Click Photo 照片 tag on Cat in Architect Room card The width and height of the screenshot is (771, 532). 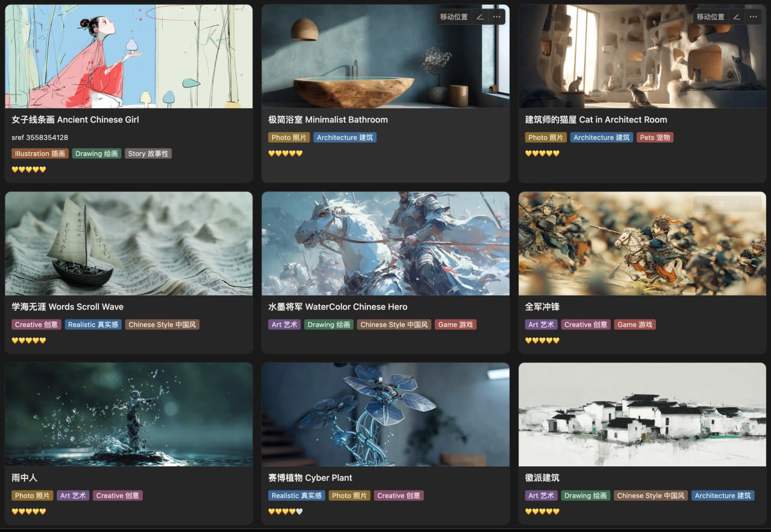(546, 138)
